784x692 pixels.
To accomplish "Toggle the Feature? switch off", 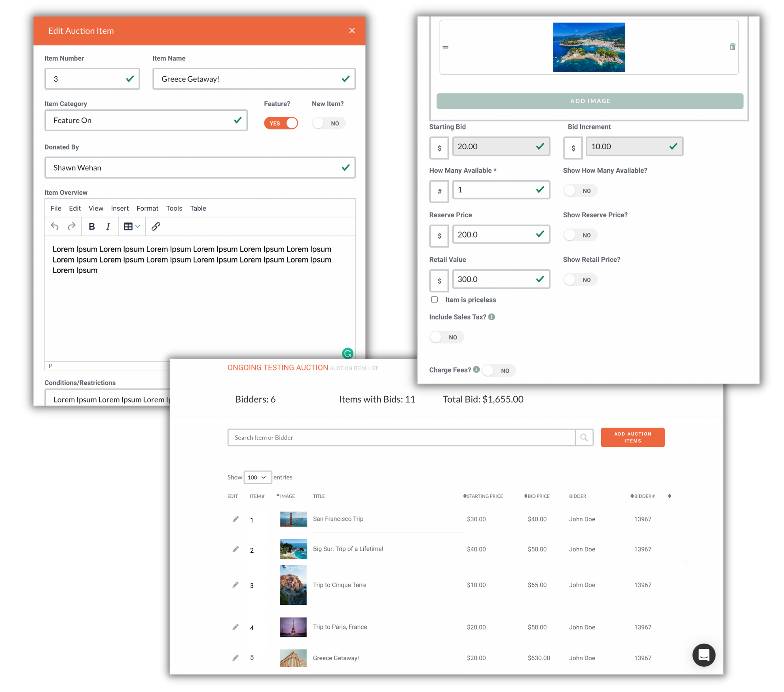I will pyautogui.click(x=281, y=123).
